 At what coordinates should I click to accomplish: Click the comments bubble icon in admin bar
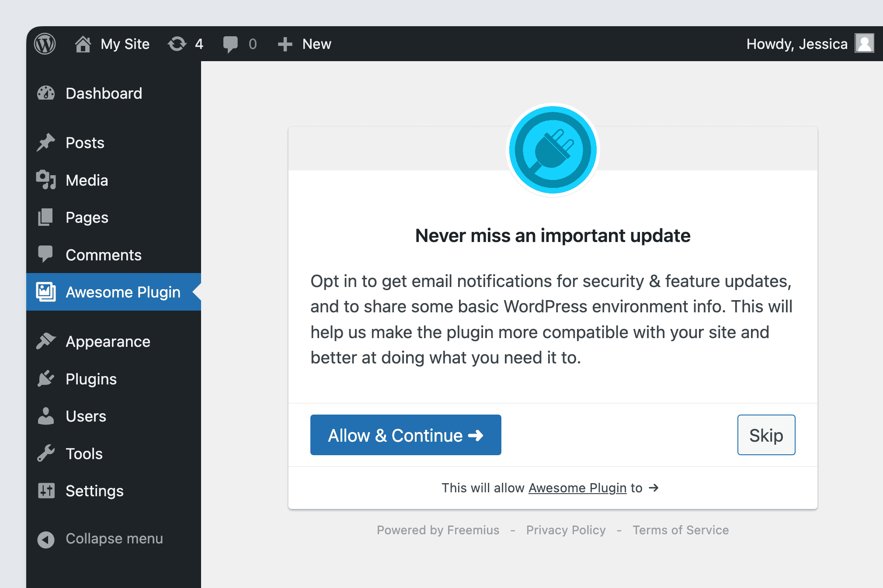point(230,44)
